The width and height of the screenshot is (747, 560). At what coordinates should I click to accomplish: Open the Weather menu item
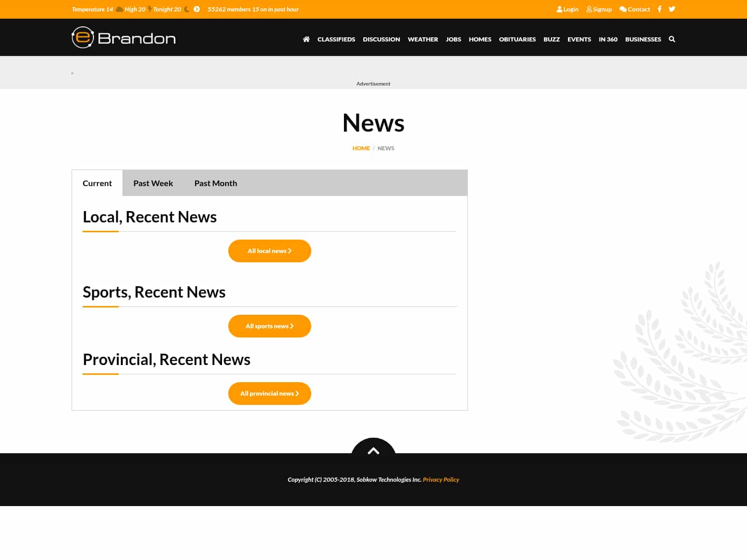point(423,39)
